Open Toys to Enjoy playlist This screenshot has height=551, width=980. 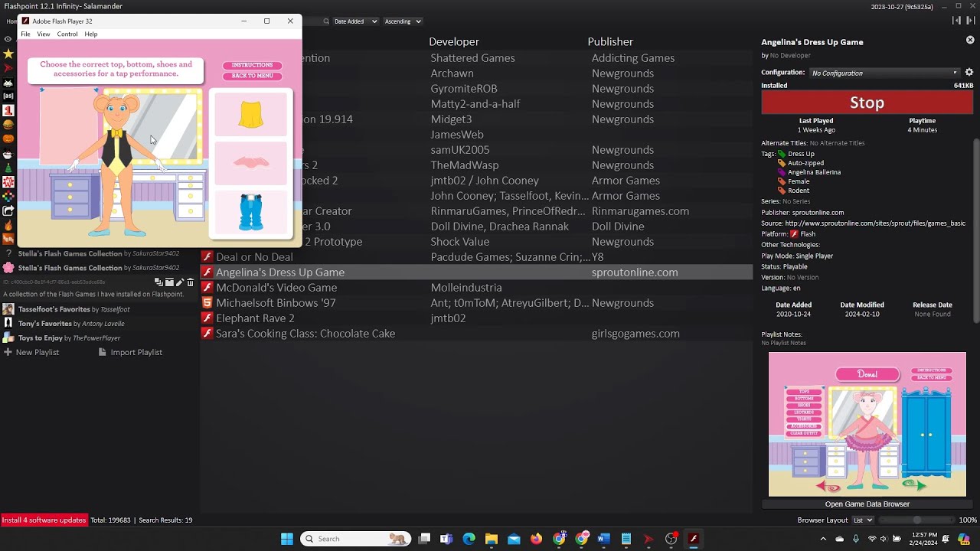coord(100,338)
